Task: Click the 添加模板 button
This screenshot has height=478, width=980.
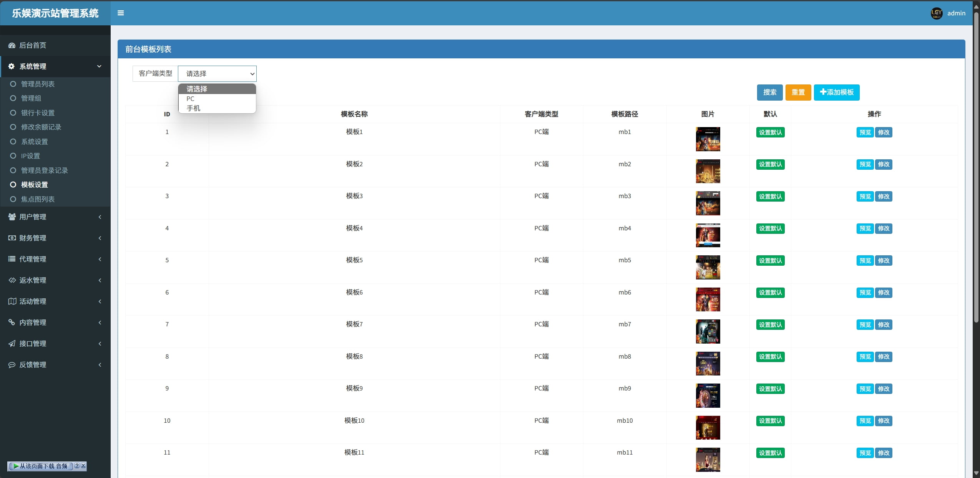Action: pos(837,93)
